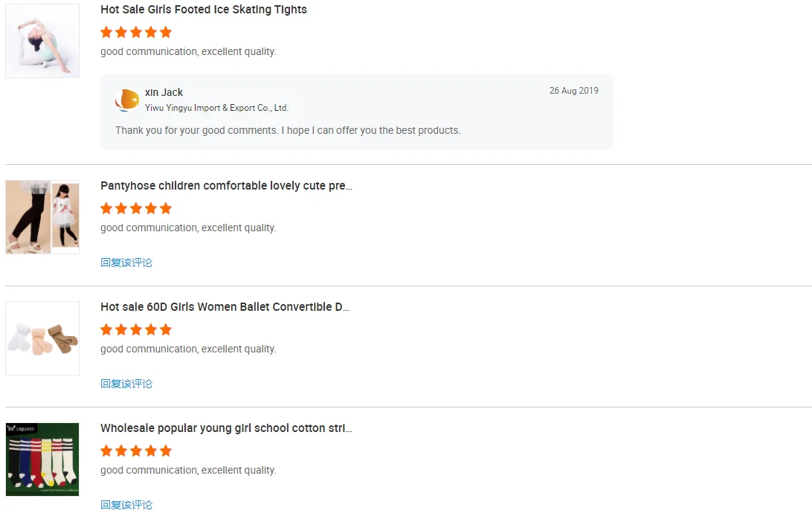Click the star rating for Ballet Convertible tights
812x519 pixels.
(x=136, y=329)
